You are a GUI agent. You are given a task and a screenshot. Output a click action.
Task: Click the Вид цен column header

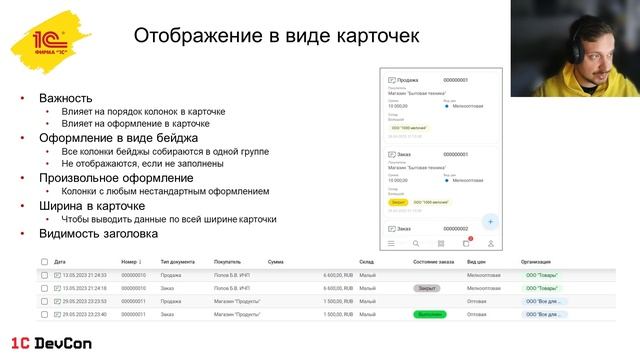[476, 262]
